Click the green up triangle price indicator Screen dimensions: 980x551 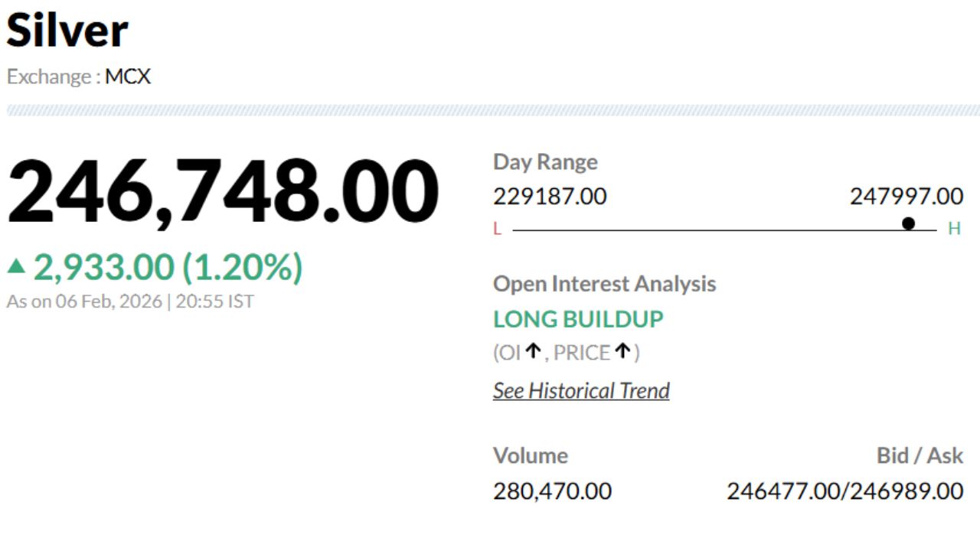16,266
